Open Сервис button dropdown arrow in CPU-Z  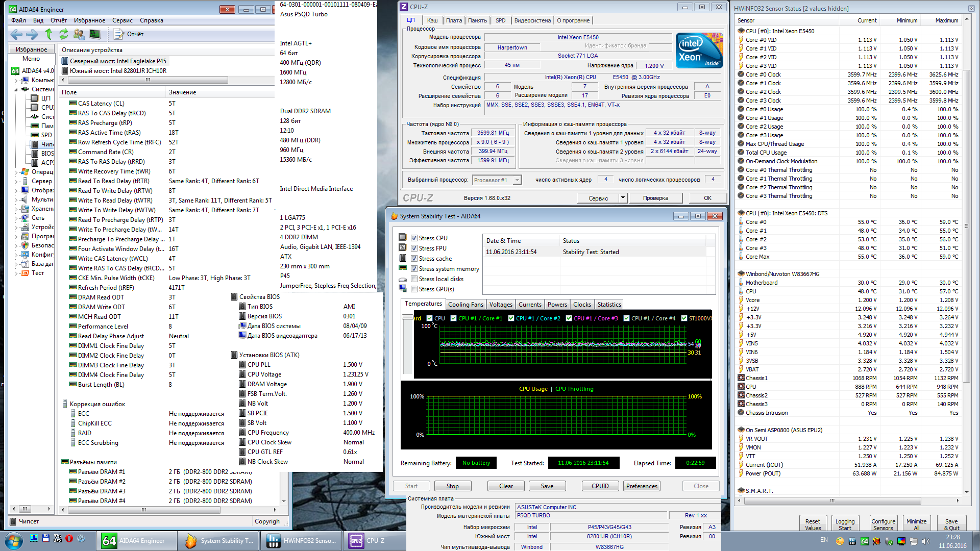pos(623,198)
